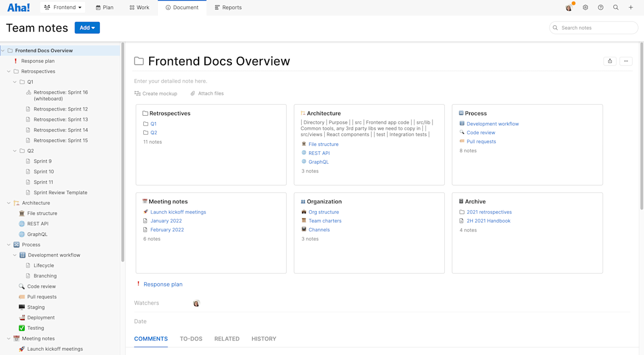Expand the Frontend workspace dropdown
Image resolution: width=644 pixels, height=355 pixels.
point(63,7)
